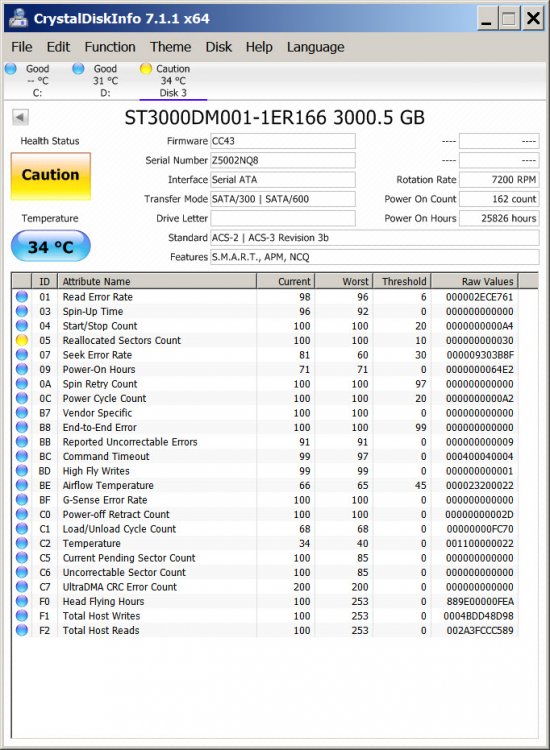Open the Help menu
The height and width of the screenshot is (750, 550).
(259, 47)
